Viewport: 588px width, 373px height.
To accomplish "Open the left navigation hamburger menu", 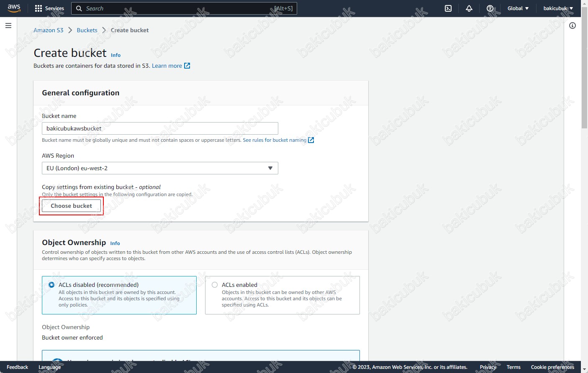I will point(8,26).
